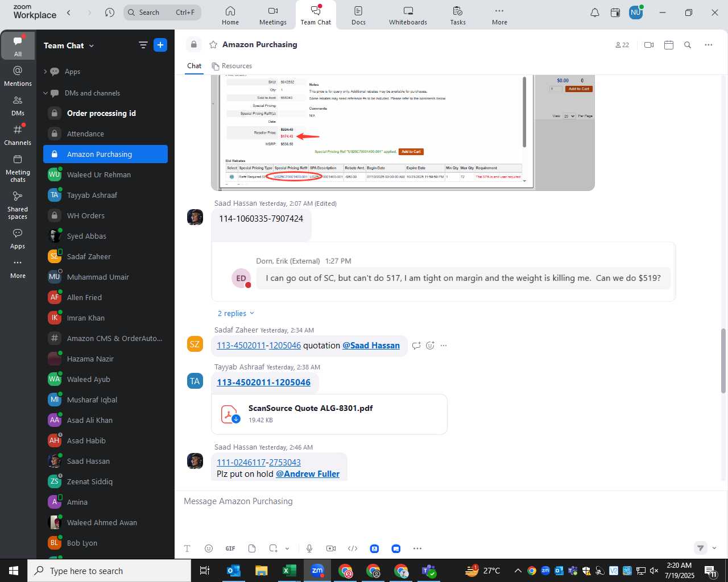This screenshot has height=582, width=728.
Task: Expand the 2 replies thread
Action: coord(236,313)
